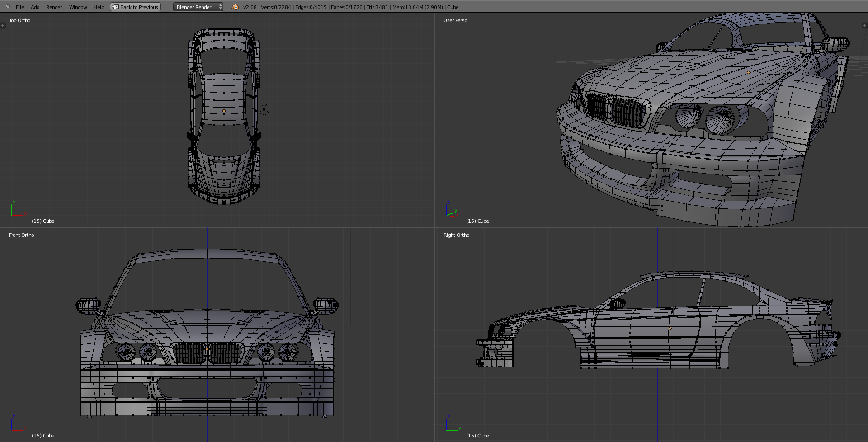The image size is (868, 442).
Task: Click the car origin point in Right Ortho
Action: pyautogui.click(x=670, y=329)
